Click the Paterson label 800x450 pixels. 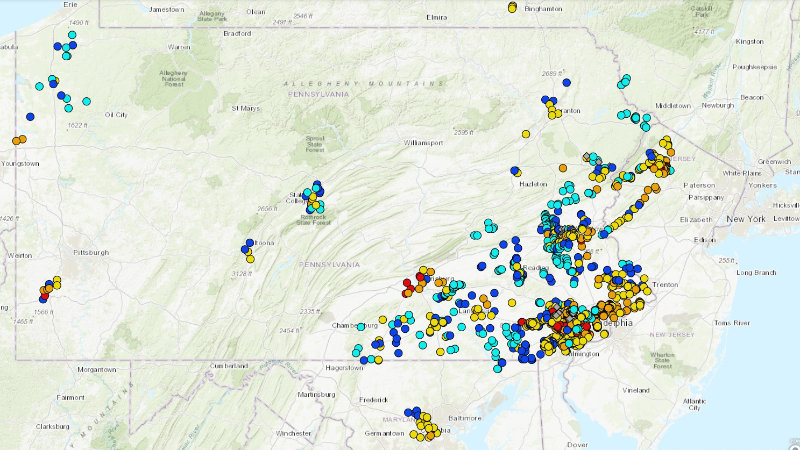699,185
